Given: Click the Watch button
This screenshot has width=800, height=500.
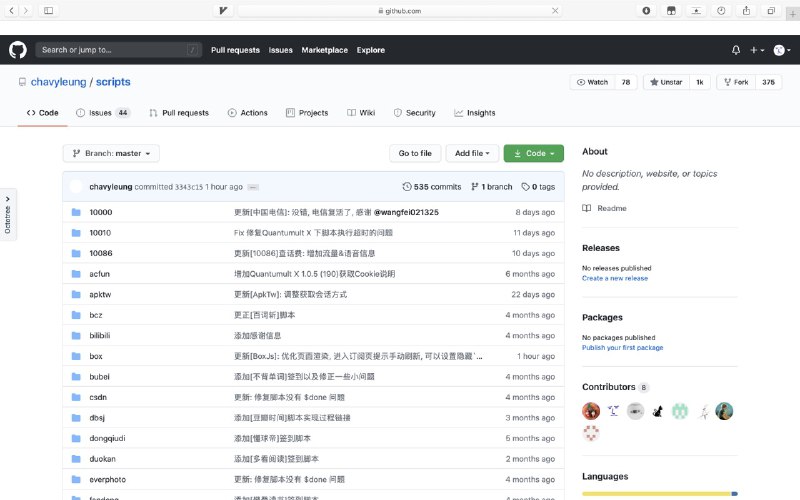Looking at the screenshot, I should pyautogui.click(x=592, y=82).
